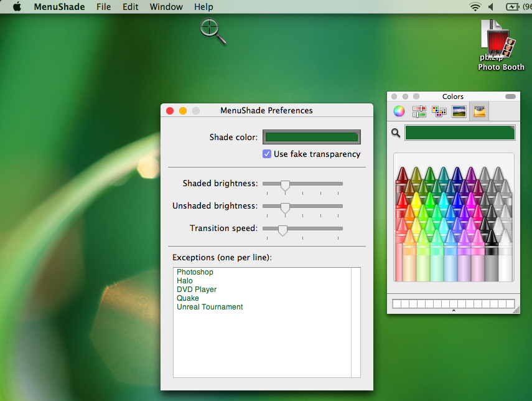This screenshot has height=401, width=532.
Task: Open the Apple menu
Action: [x=17, y=7]
